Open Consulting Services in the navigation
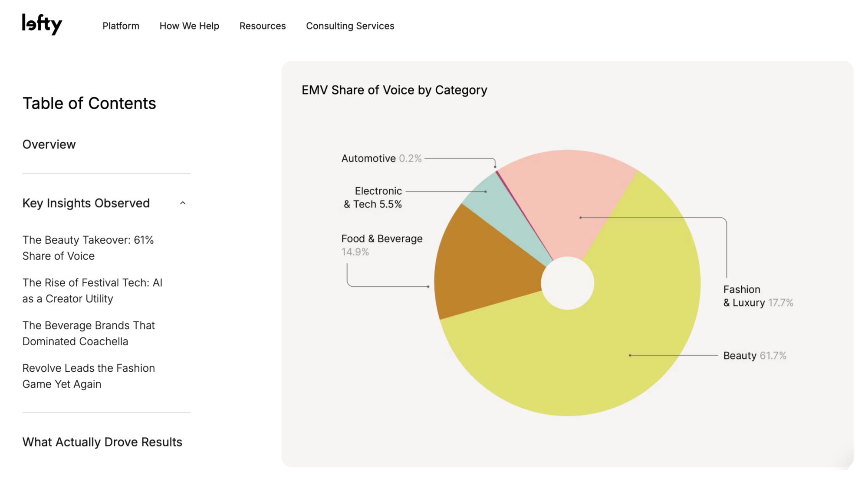This screenshot has height=488, width=868. tap(350, 26)
